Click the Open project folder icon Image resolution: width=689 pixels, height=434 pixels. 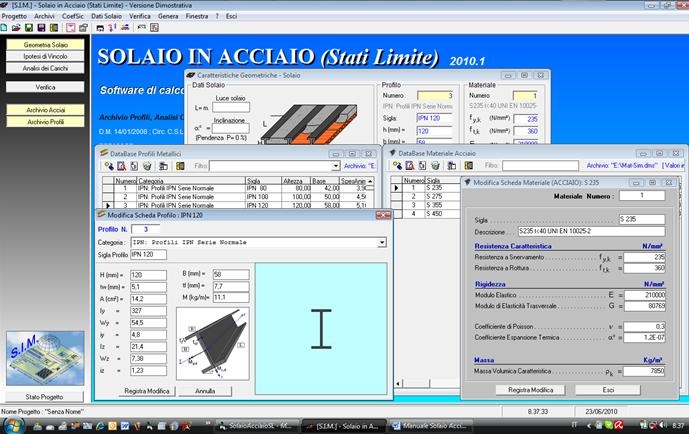tap(16, 28)
